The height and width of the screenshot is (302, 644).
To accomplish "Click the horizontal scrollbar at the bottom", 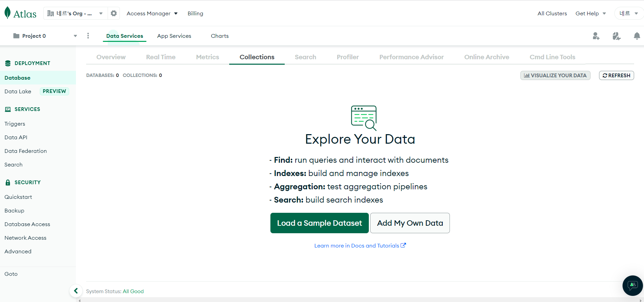I will click(360, 300).
